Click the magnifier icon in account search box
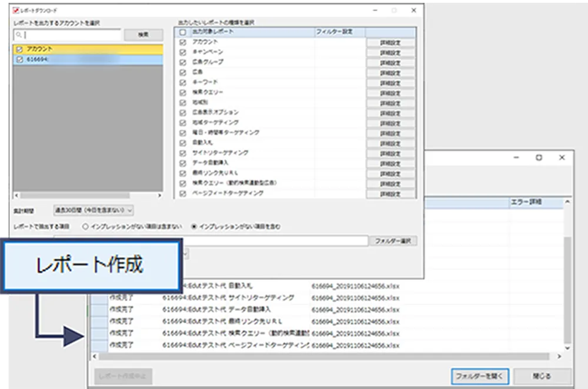Viewport: 588px width, 389px height. coord(18,35)
